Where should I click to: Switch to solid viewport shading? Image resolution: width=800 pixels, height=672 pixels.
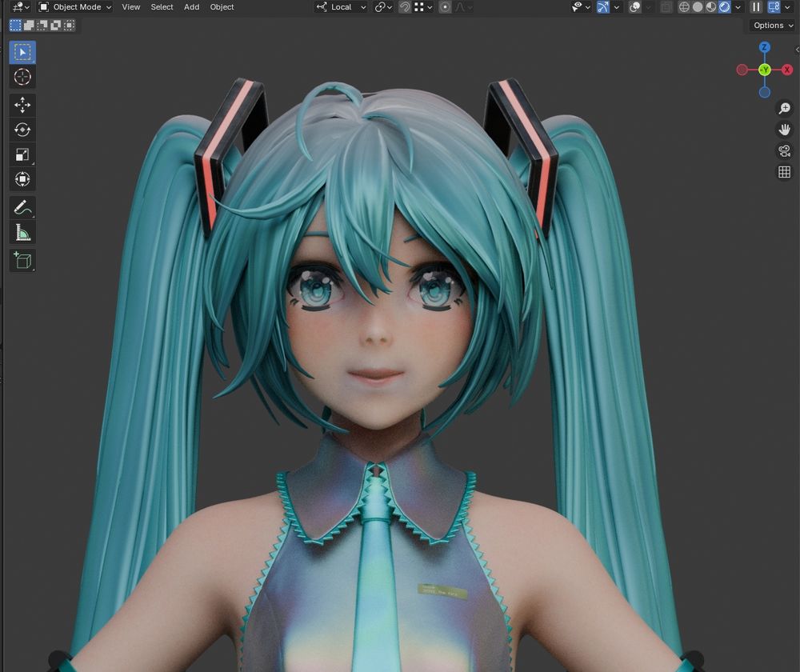pos(698,7)
